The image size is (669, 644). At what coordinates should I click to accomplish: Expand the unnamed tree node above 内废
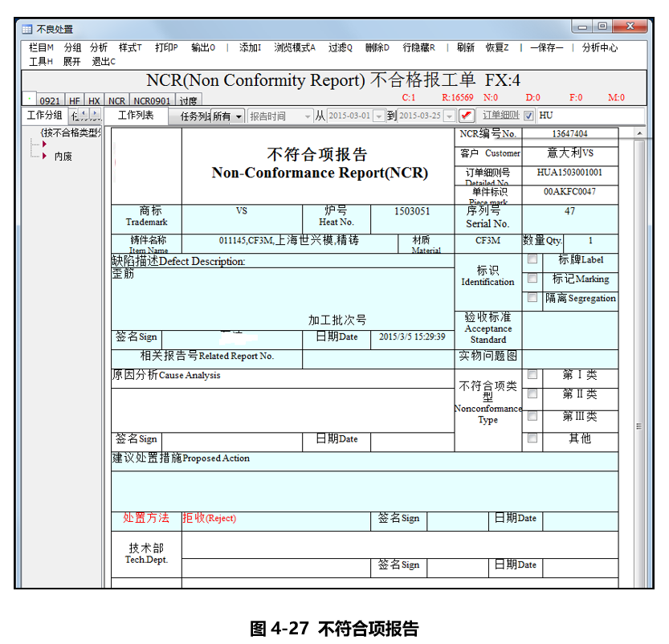click(44, 145)
